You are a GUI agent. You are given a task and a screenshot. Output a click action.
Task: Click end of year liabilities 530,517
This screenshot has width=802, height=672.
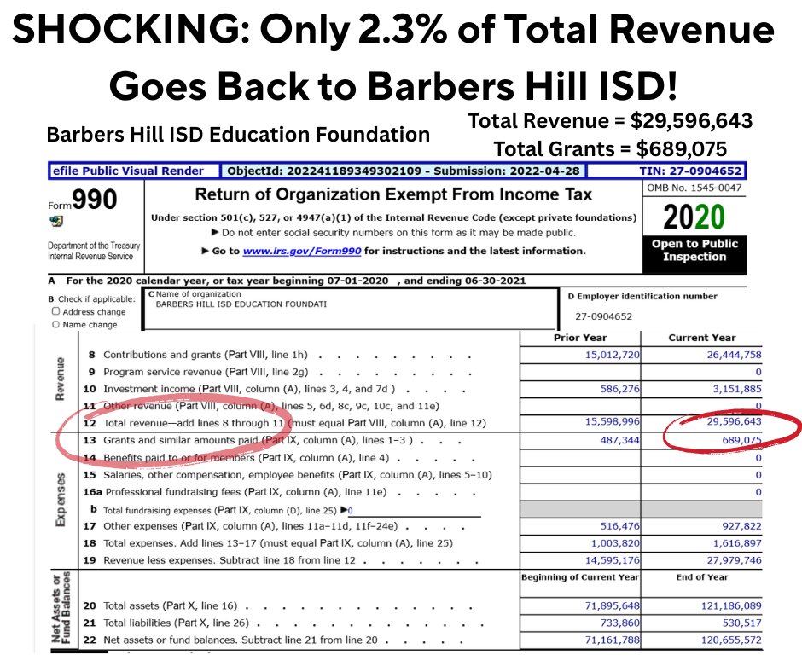[x=741, y=623]
